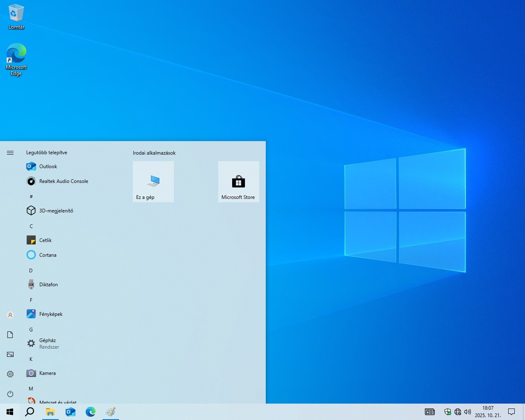Expand the Start menu hamburger navigation
Screen dimensions: 525x420
point(10,153)
